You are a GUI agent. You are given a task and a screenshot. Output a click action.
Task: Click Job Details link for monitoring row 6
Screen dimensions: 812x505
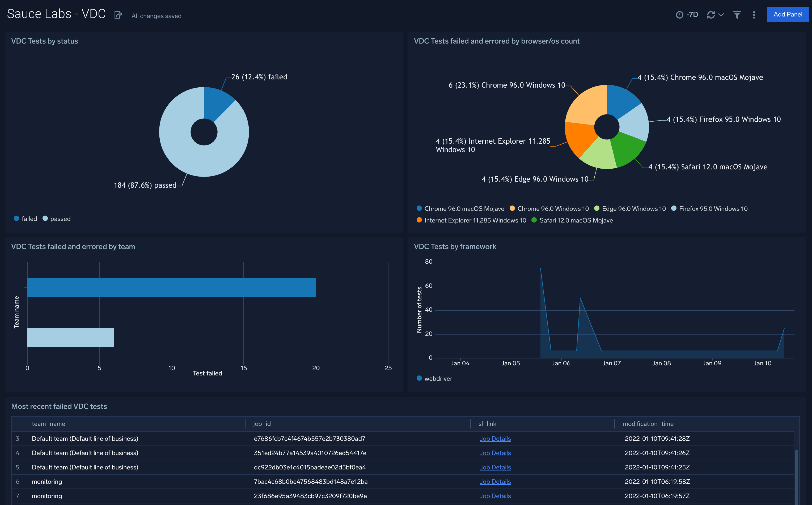coord(495,482)
